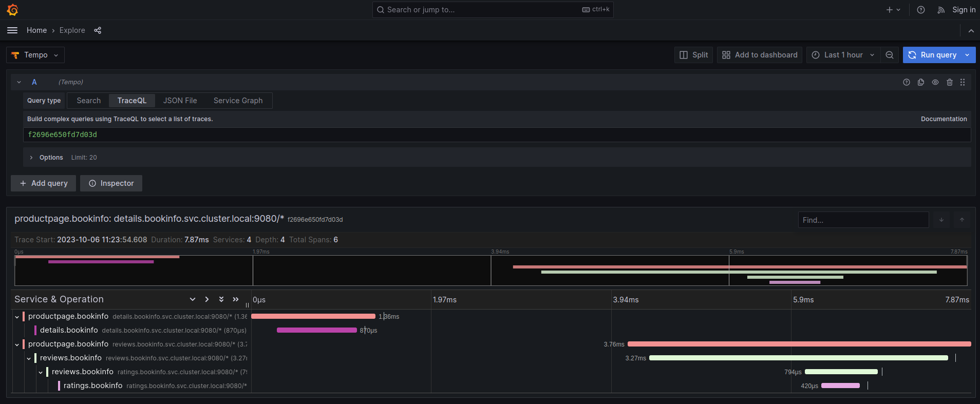Click the zoom out time range icon
This screenshot has width=980, height=404.
(890, 55)
